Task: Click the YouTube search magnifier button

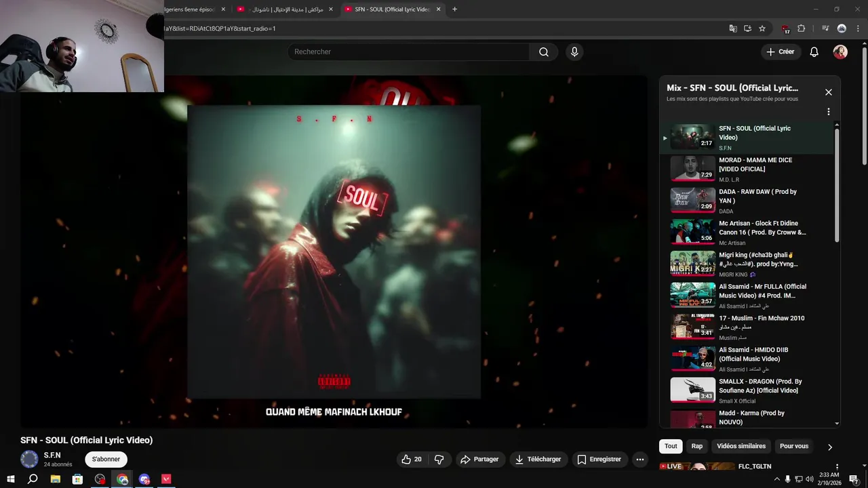Action: pyautogui.click(x=544, y=52)
